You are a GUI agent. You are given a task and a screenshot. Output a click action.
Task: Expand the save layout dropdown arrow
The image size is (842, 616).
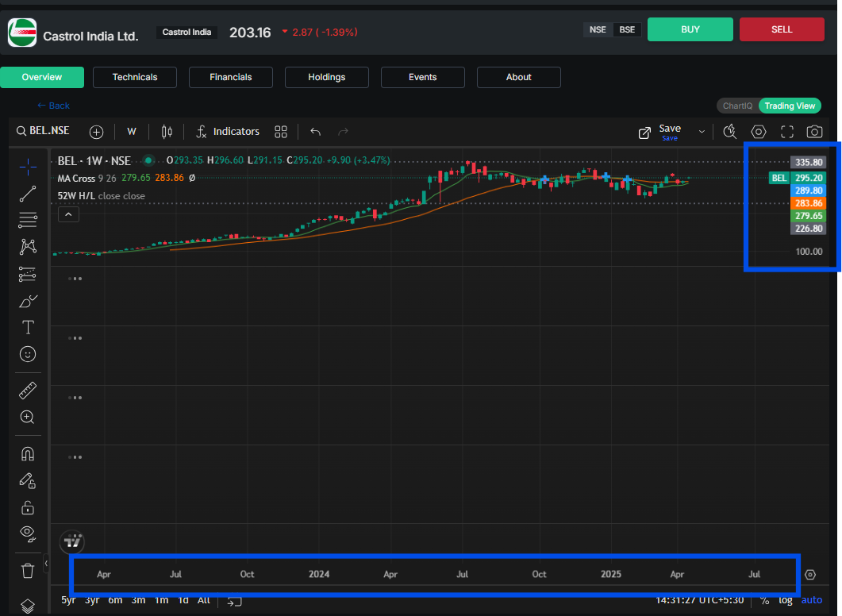(x=702, y=132)
